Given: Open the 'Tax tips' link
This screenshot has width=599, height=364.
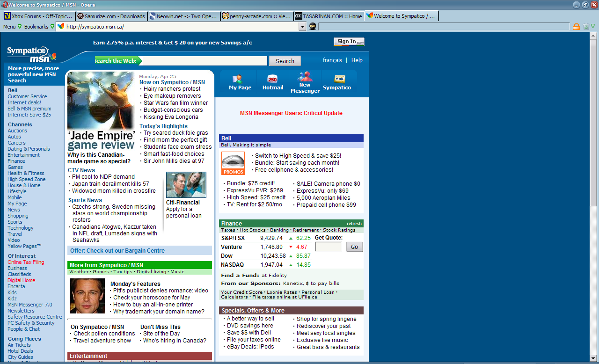Looking at the screenshot, I should [123, 272].
